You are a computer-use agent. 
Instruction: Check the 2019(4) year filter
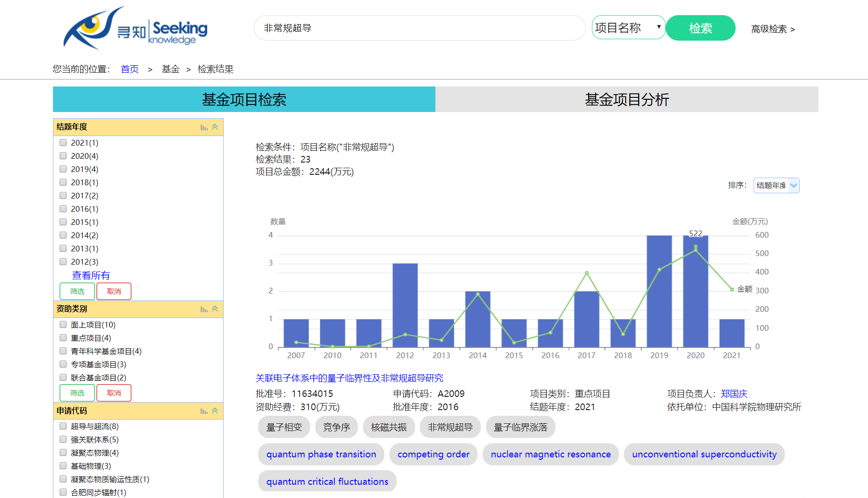tap(63, 169)
